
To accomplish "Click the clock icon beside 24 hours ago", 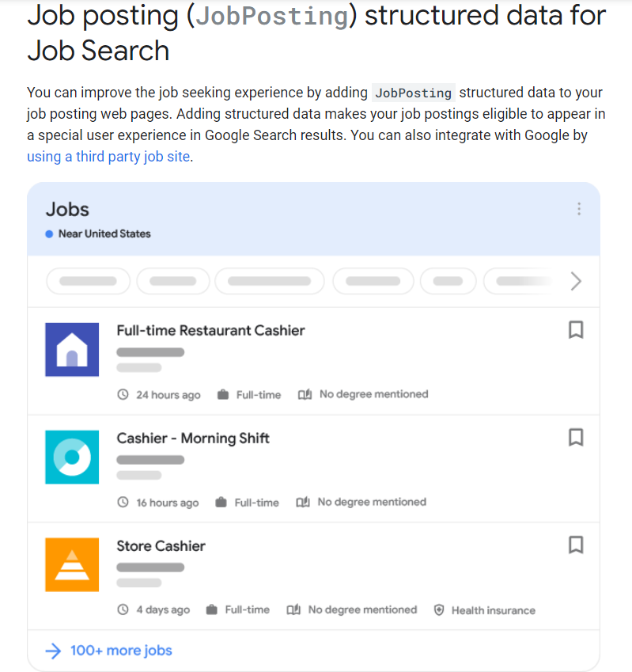I will 123,394.
